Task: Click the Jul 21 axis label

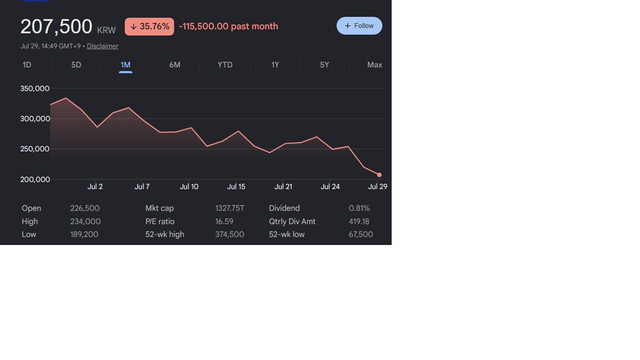Action: [x=283, y=187]
